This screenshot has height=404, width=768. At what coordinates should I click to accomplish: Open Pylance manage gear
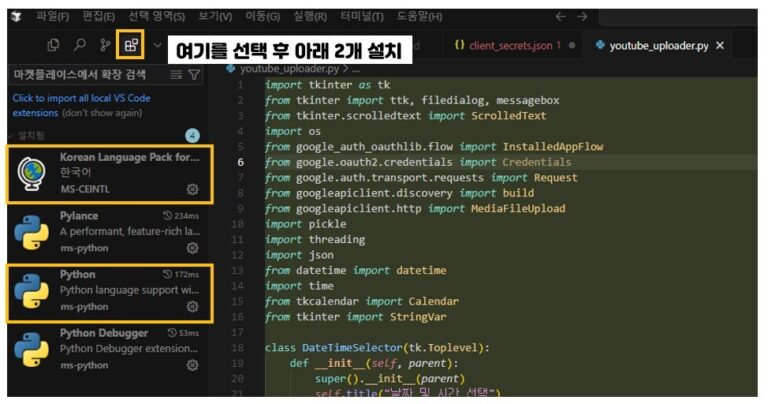click(192, 248)
